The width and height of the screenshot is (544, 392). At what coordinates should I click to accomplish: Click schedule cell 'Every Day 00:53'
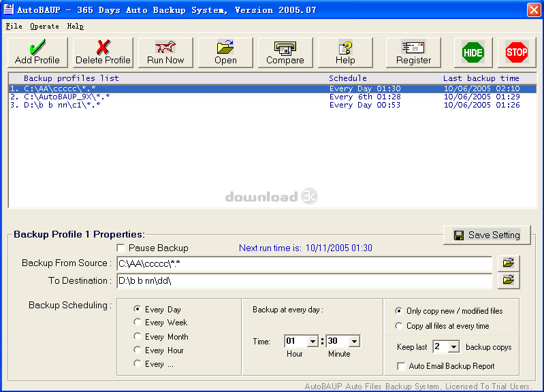[365, 105]
